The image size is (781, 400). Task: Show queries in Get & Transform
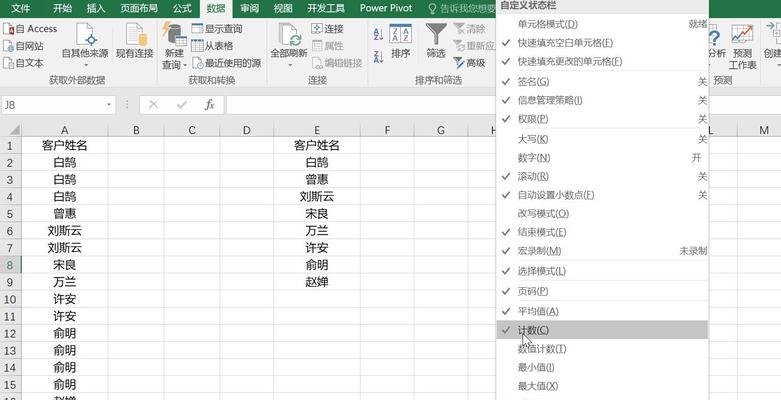click(x=217, y=29)
